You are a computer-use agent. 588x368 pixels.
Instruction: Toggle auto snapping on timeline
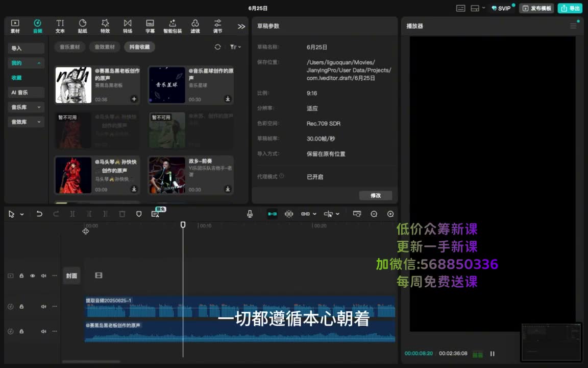[x=289, y=214]
